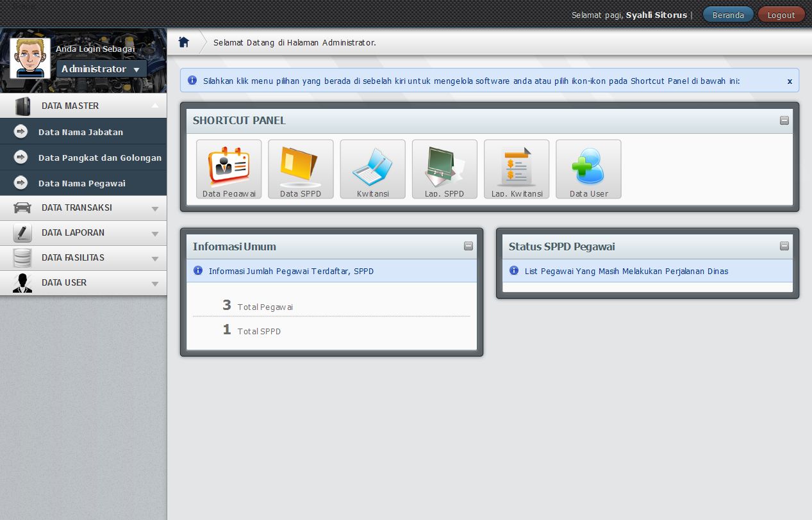The width and height of the screenshot is (812, 520).
Task: Click the info icon in Informasi Umum panel
Action: coord(198,271)
